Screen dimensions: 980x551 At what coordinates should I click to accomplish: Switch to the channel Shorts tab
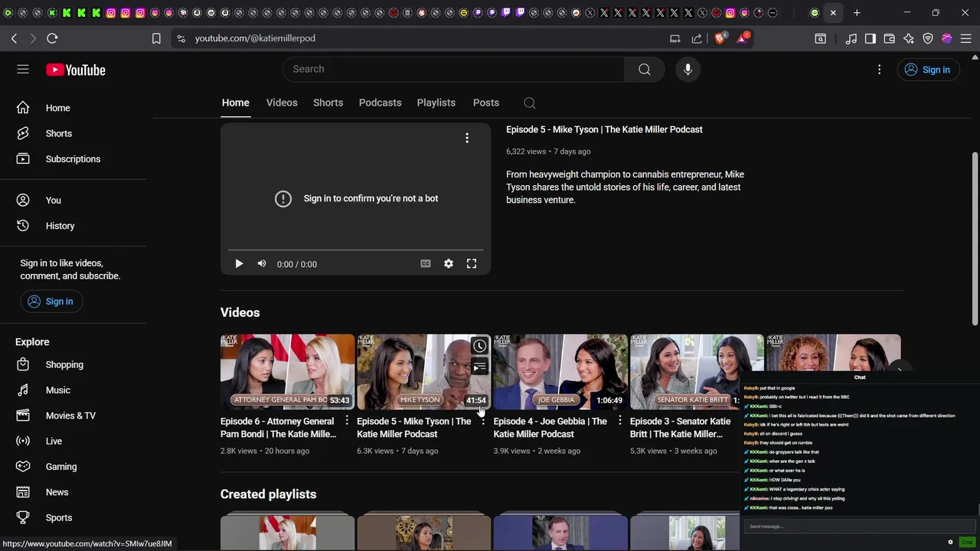[328, 103]
